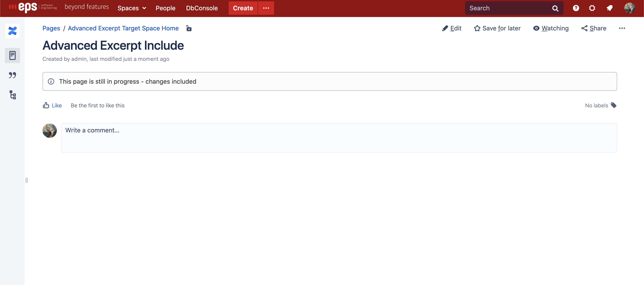
Task: Open the Pages icon in the sidebar
Action: tap(12, 55)
